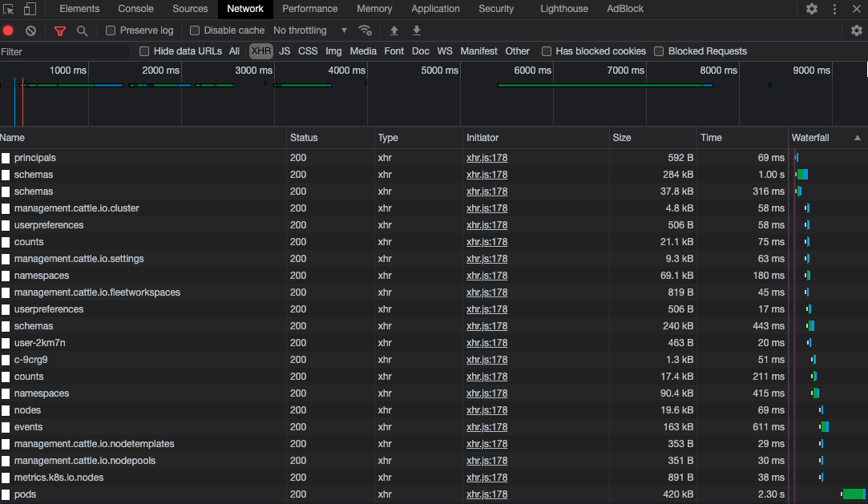Filter requests by JS type
This screenshot has height=504, width=868.
tap(285, 51)
